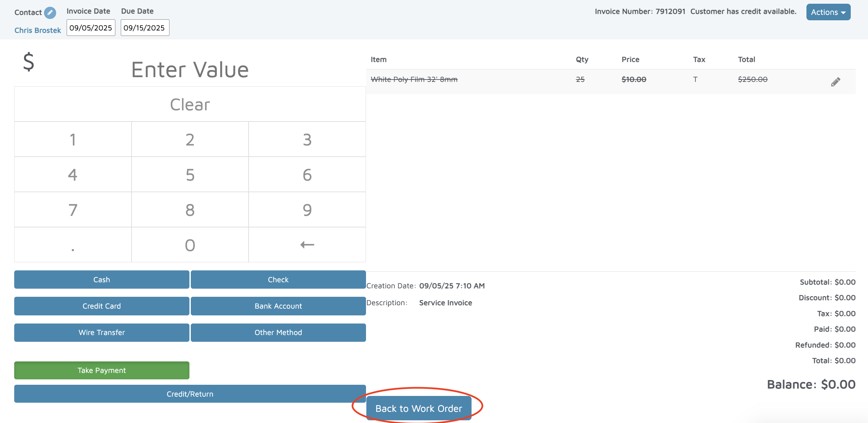Open the Actions dropdown menu
Image resolution: width=868 pixels, height=423 pixels.
(x=828, y=12)
